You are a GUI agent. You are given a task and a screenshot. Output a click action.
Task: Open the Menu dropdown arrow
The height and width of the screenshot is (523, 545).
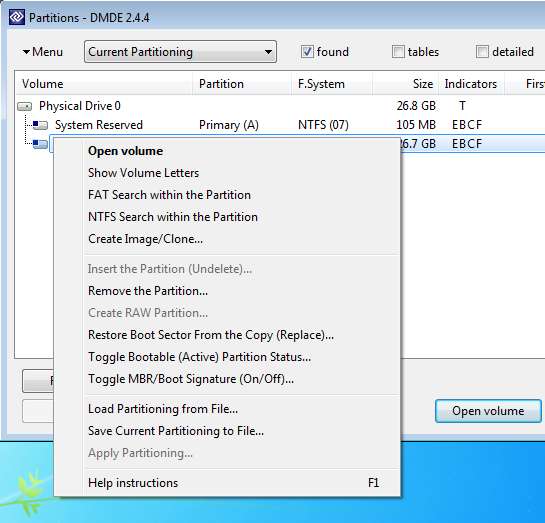point(26,52)
